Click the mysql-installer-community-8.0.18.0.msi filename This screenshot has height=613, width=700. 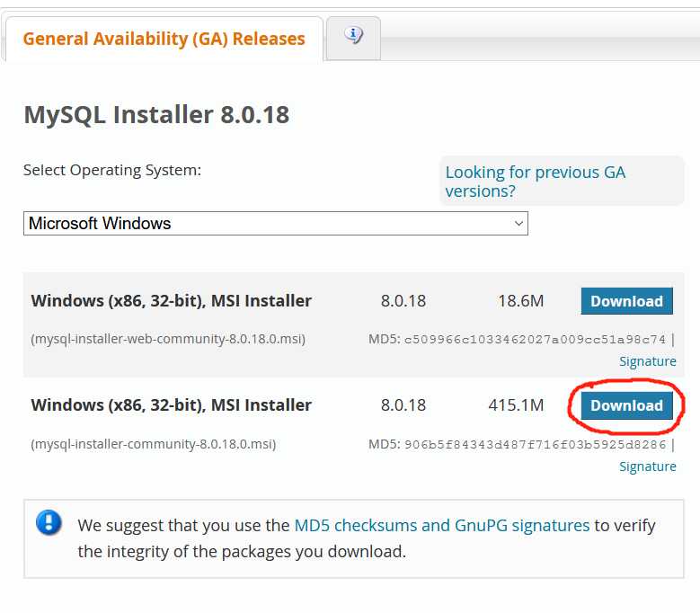click(154, 444)
